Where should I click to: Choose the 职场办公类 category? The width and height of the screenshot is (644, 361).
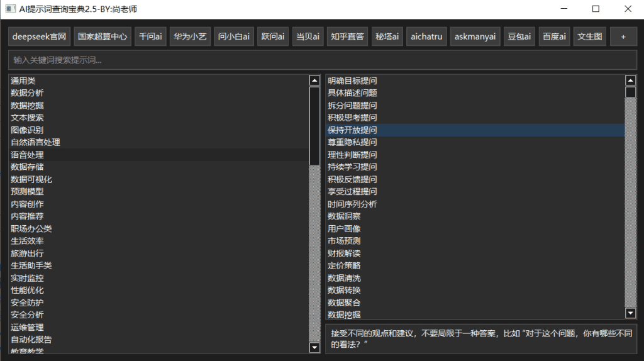coord(31,228)
